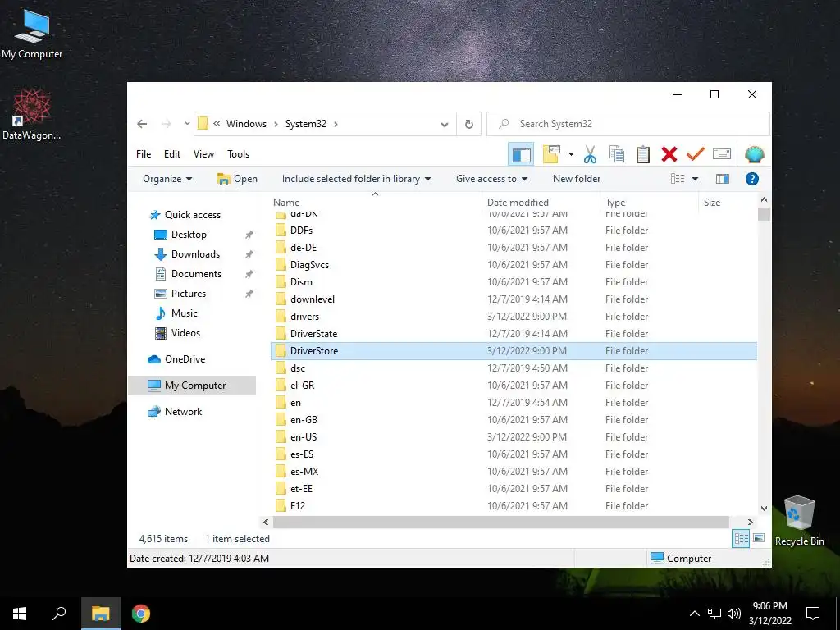Viewport: 840px width, 630px height.
Task: Sort by the Name column header
Action: point(375,203)
